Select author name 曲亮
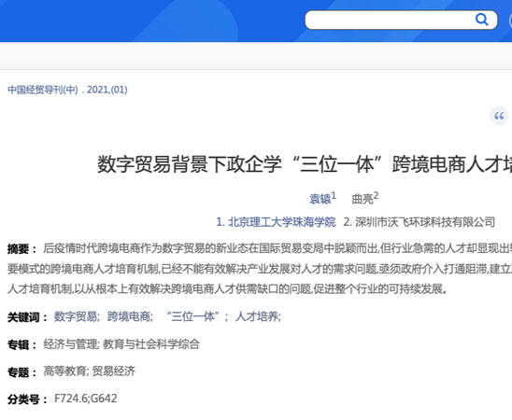512x420 pixels. pos(363,199)
